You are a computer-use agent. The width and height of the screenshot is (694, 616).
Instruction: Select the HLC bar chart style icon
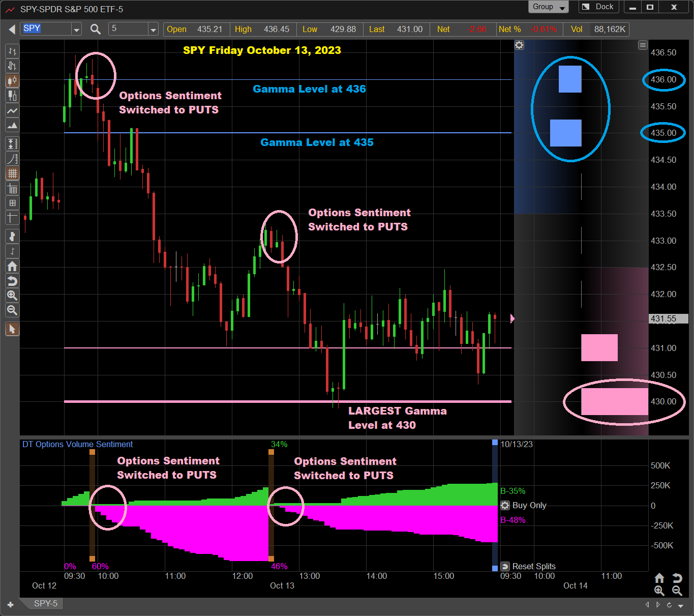pos(12,66)
